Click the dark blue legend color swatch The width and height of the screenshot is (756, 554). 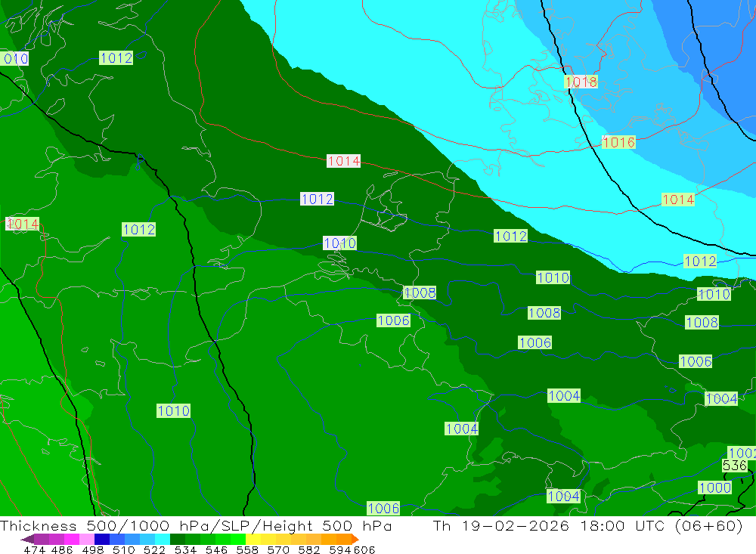tap(102, 539)
